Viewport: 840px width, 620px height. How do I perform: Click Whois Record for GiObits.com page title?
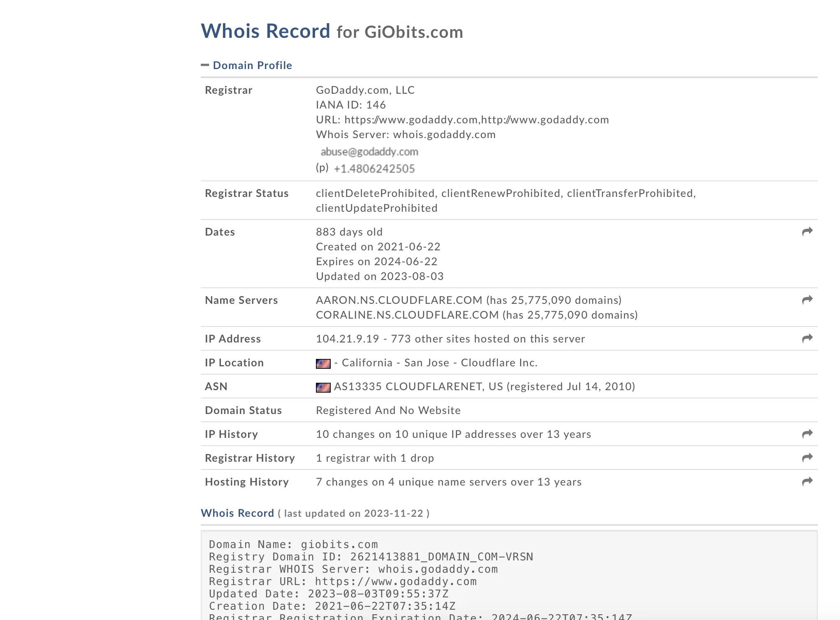tap(332, 31)
